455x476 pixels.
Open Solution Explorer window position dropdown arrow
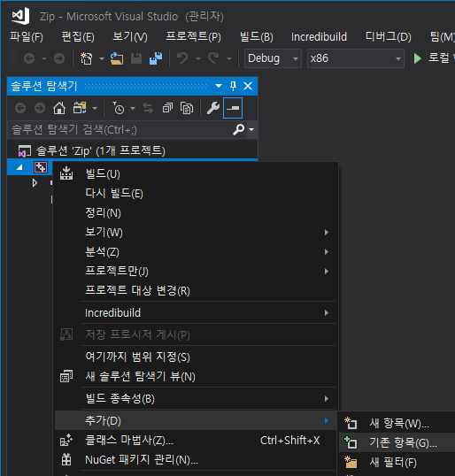[x=219, y=86]
